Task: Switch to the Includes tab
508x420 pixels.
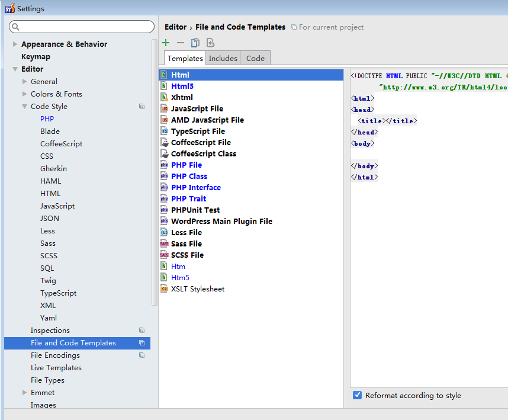Action: point(223,58)
